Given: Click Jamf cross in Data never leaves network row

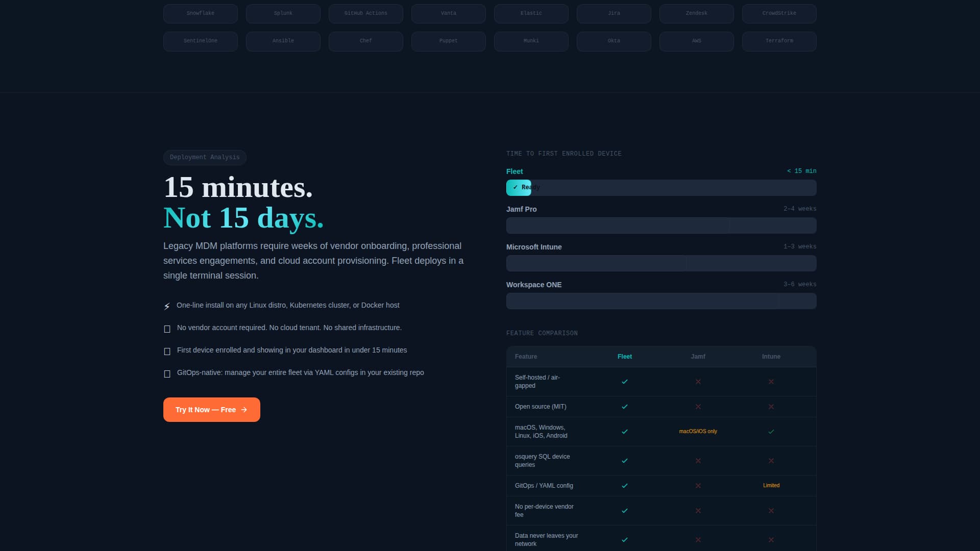Looking at the screenshot, I should pos(698,540).
